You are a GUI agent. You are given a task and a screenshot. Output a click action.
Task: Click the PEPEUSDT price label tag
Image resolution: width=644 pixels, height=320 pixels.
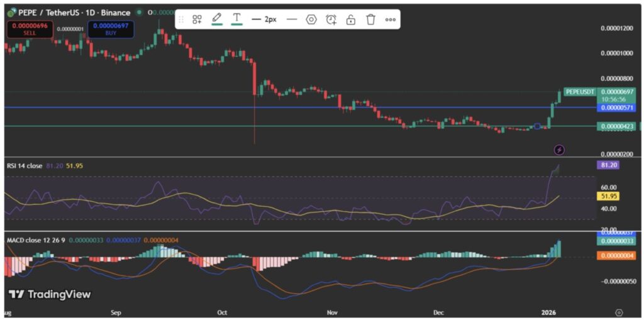point(579,92)
